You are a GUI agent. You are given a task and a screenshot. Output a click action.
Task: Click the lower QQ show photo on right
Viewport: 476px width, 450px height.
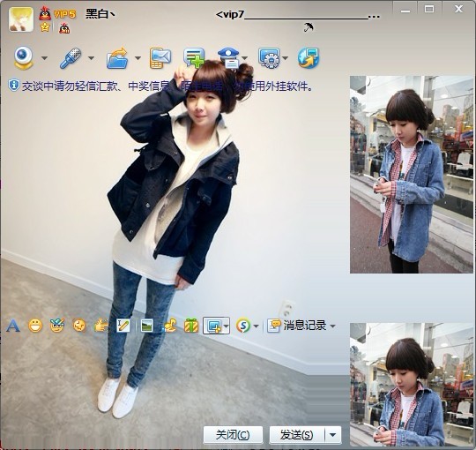click(412, 385)
